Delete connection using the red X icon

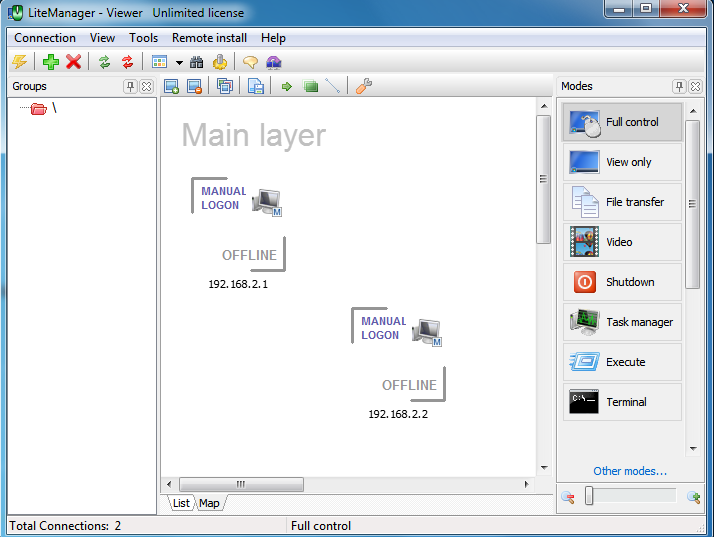click(x=73, y=61)
